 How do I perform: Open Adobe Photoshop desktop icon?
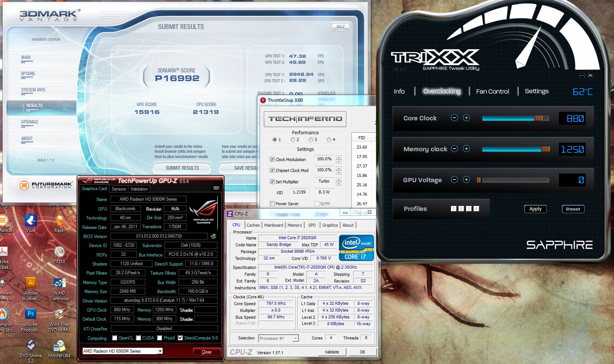click(x=31, y=321)
